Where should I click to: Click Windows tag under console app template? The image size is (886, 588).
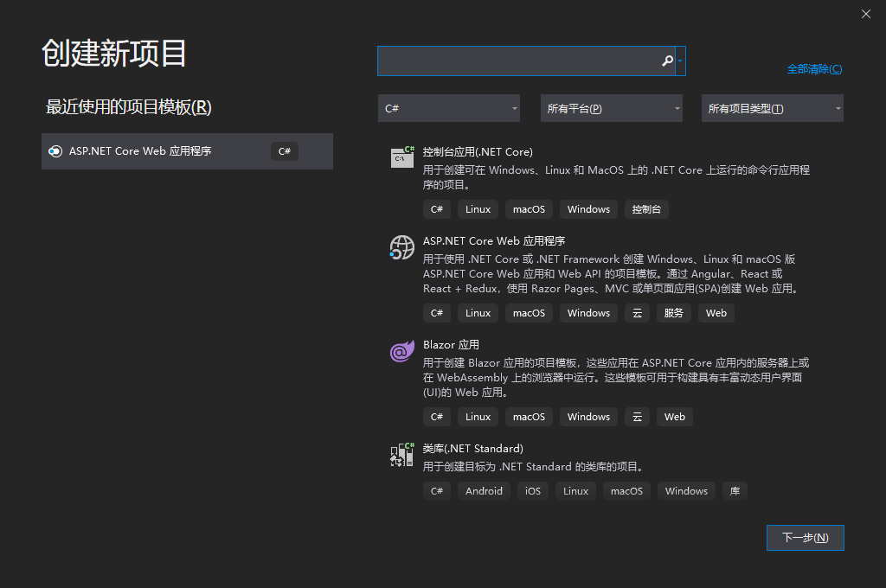coord(588,209)
